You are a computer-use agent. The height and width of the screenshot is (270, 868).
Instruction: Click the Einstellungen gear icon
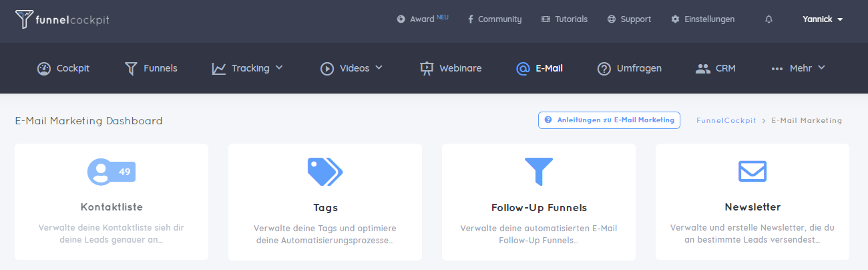[675, 19]
